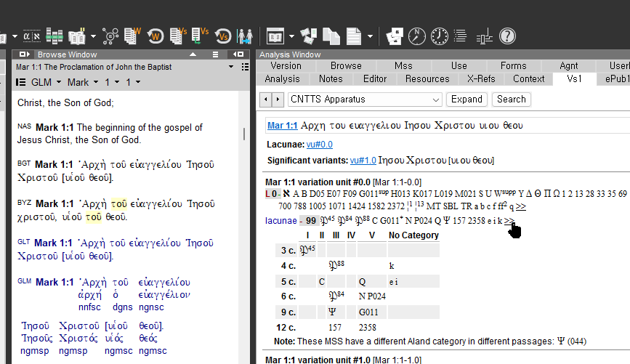Image resolution: width=630 pixels, height=364 pixels.
Task: Select the Analysis tab
Action: point(282,78)
